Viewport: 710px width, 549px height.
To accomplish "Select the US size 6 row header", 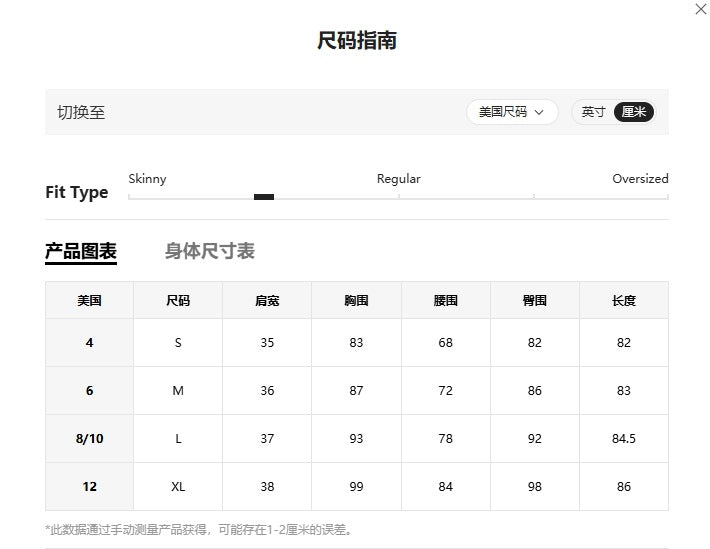I will tap(89, 391).
